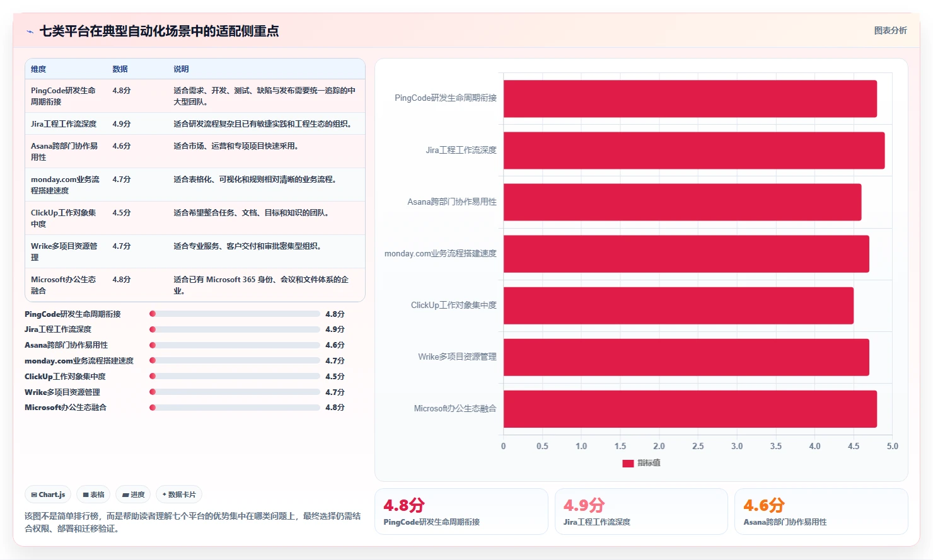933x560 pixels.
Task: Click description 适合表格化、可视化和规则相对清晰的业务流程
Action: (255, 180)
